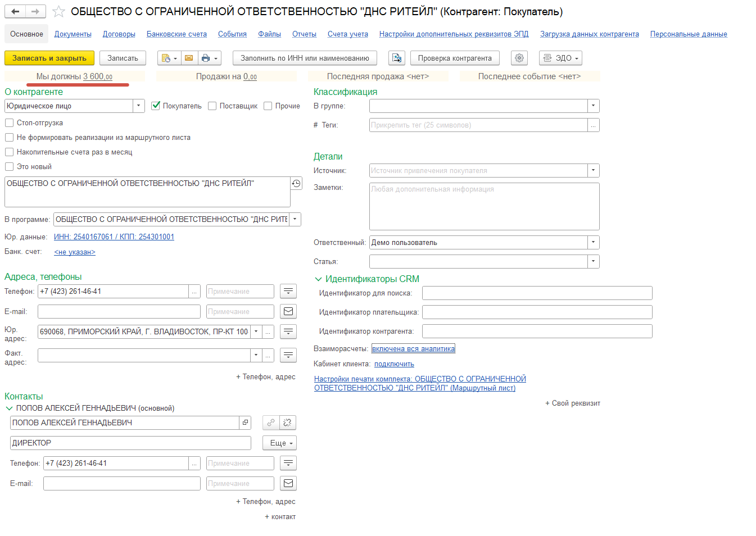Uncheck the Покупатель checkbox
The height and width of the screenshot is (536, 756).
[x=156, y=106]
